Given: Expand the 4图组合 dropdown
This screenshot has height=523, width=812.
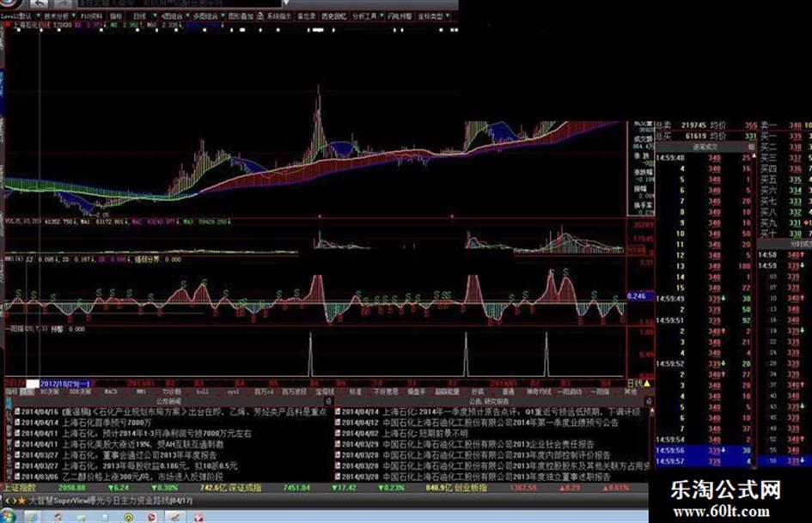Looking at the screenshot, I should click(x=174, y=16).
